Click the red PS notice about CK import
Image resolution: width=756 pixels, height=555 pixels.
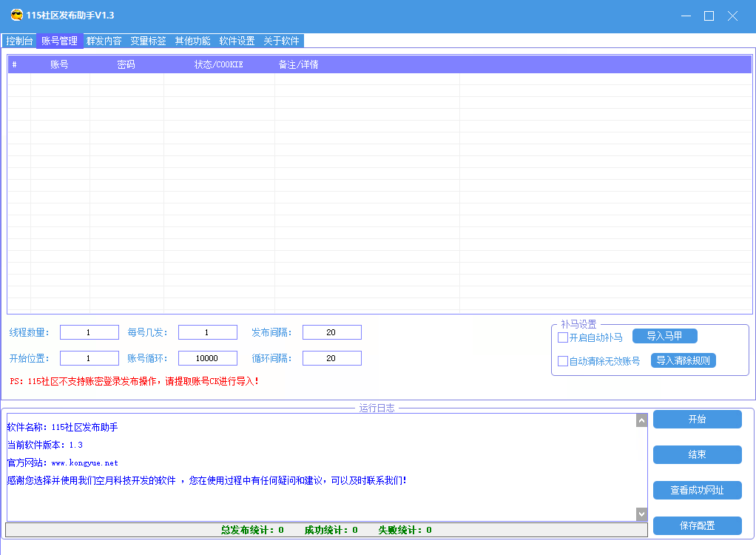click(135, 381)
